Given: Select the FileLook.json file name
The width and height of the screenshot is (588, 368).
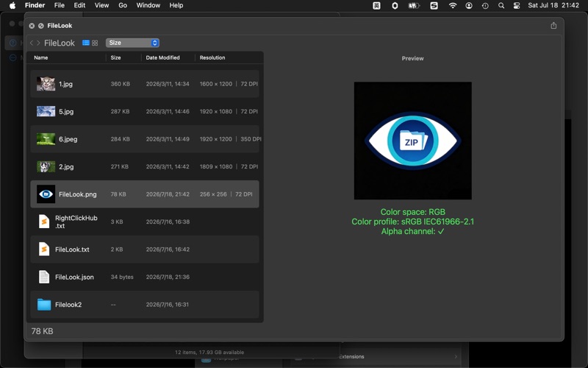Looking at the screenshot, I should pos(74,277).
